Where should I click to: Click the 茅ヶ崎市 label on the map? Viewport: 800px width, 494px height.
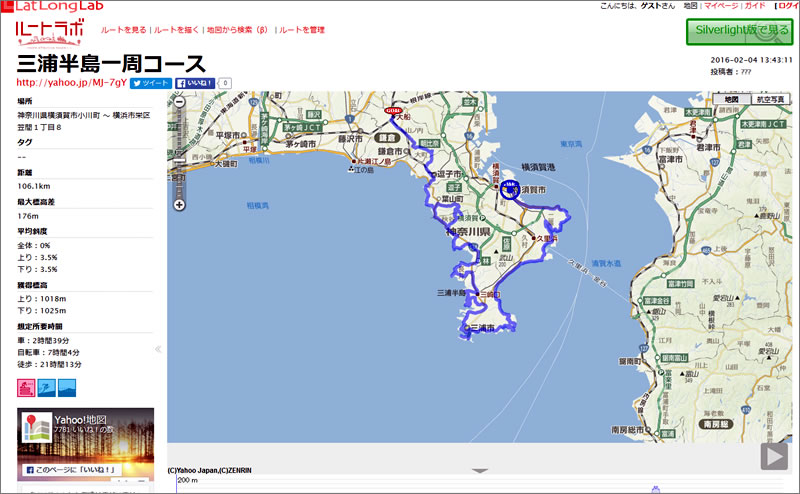300,144
